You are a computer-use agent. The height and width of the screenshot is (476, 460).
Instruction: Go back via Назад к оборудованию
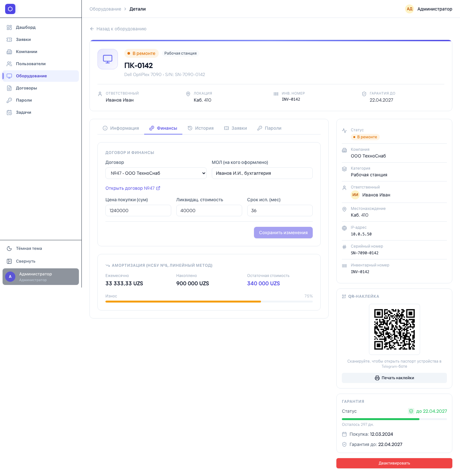coord(118,29)
